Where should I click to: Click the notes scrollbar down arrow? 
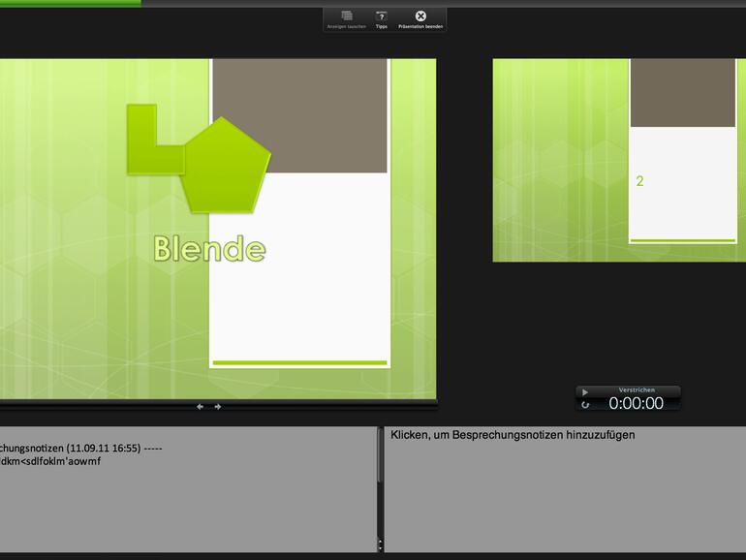(x=380, y=548)
